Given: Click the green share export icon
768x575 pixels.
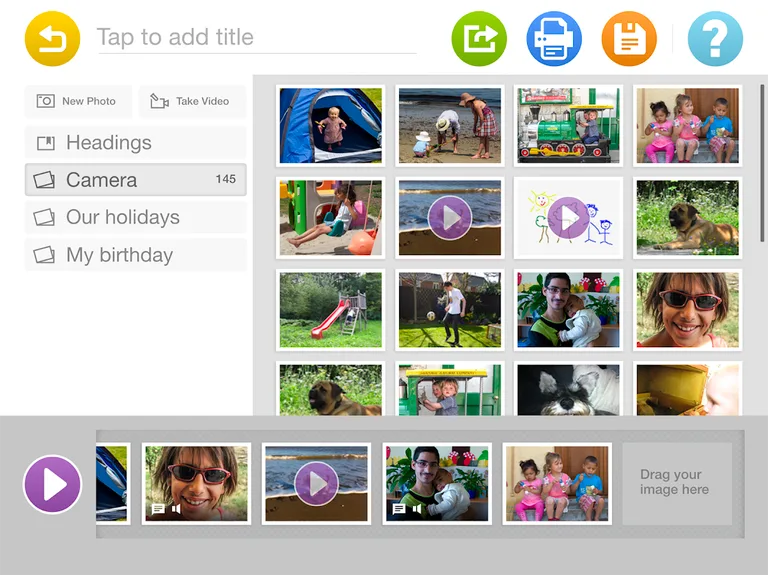Looking at the screenshot, I should tap(479, 39).
